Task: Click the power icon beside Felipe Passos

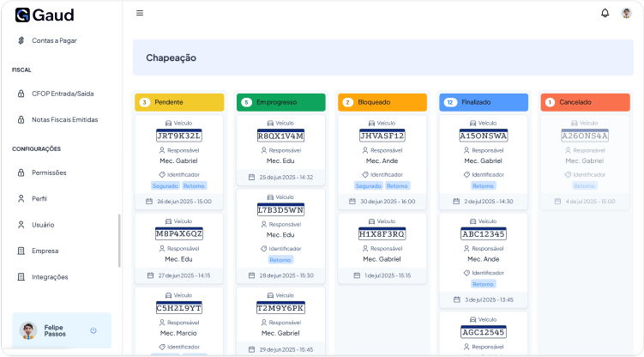Action: 93,330
